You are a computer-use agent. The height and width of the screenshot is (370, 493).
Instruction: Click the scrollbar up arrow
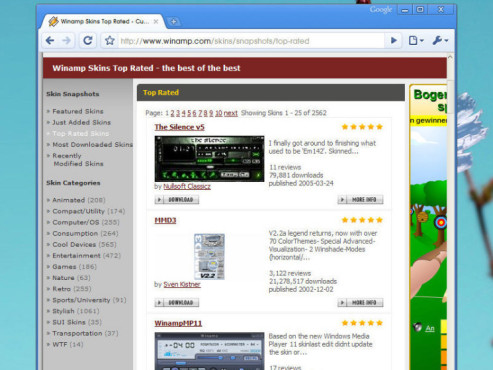(x=450, y=57)
